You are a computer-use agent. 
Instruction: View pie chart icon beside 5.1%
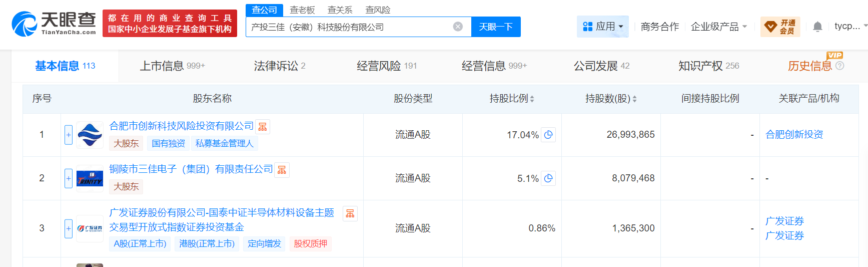point(548,178)
